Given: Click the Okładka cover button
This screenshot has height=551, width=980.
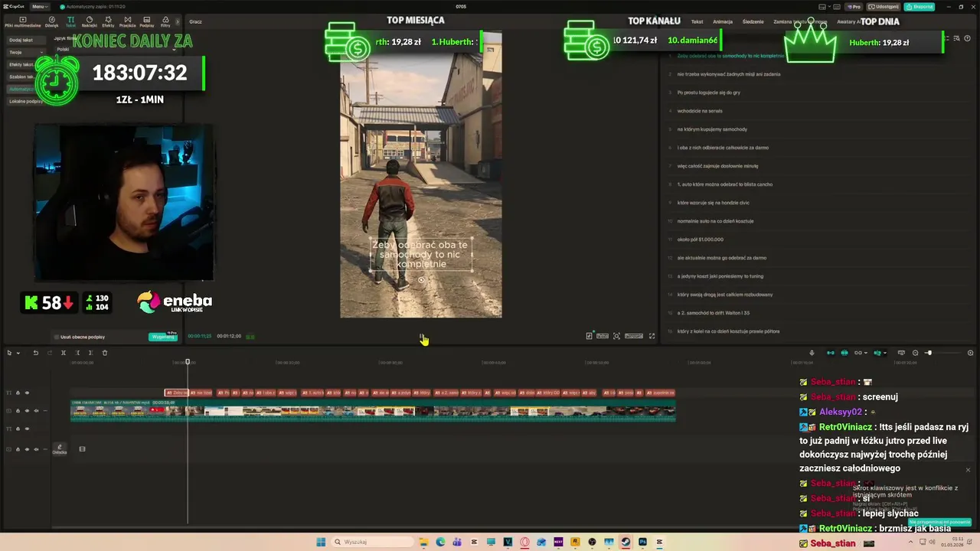Looking at the screenshot, I should click(60, 449).
